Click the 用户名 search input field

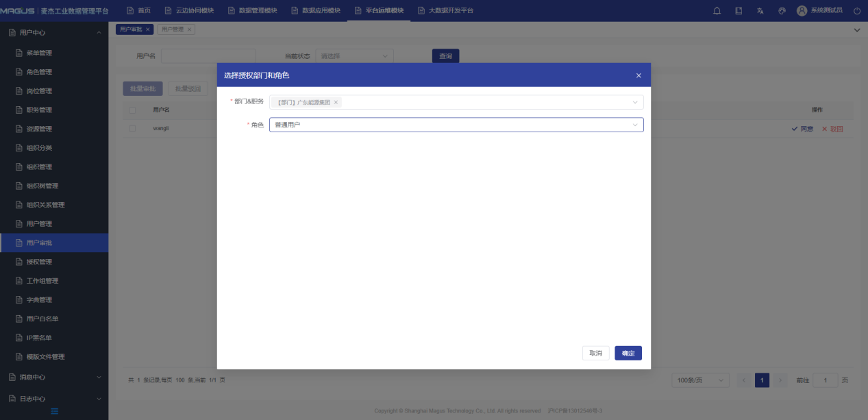click(208, 55)
